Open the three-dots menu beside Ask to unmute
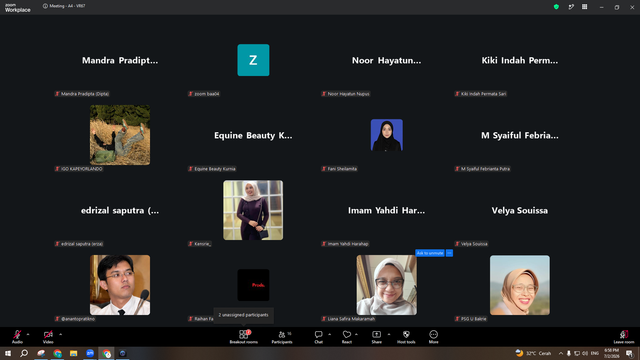 [x=449, y=253]
